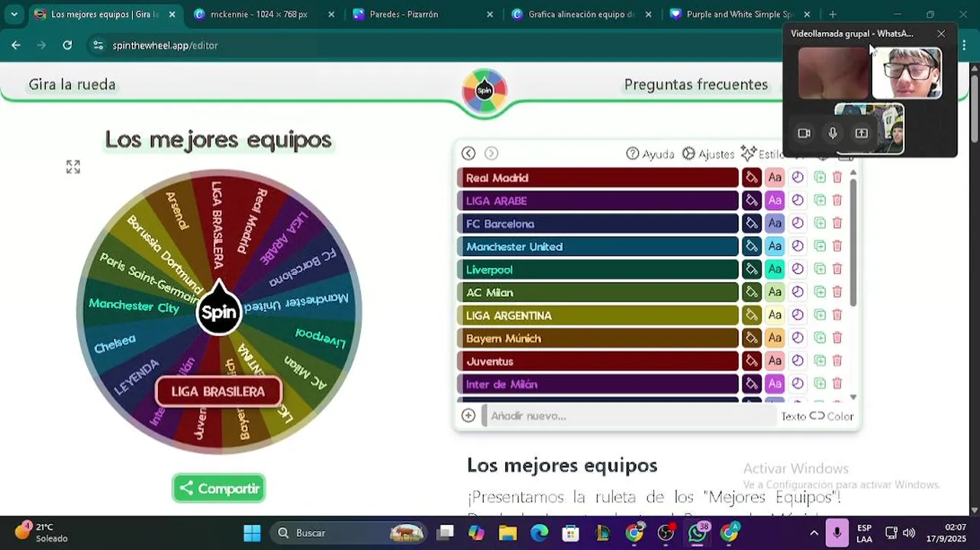Duplicate the LIGA ARGENTINA entry
The width and height of the screenshot is (980, 550).
click(820, 315)
